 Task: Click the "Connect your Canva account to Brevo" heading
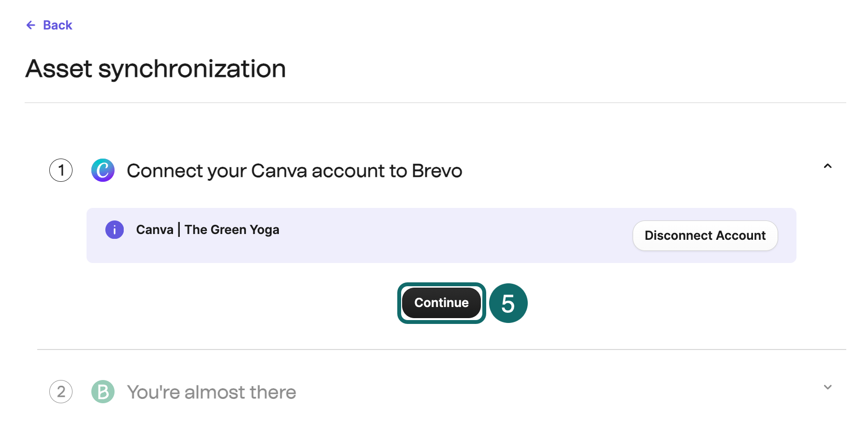point(294,170)
